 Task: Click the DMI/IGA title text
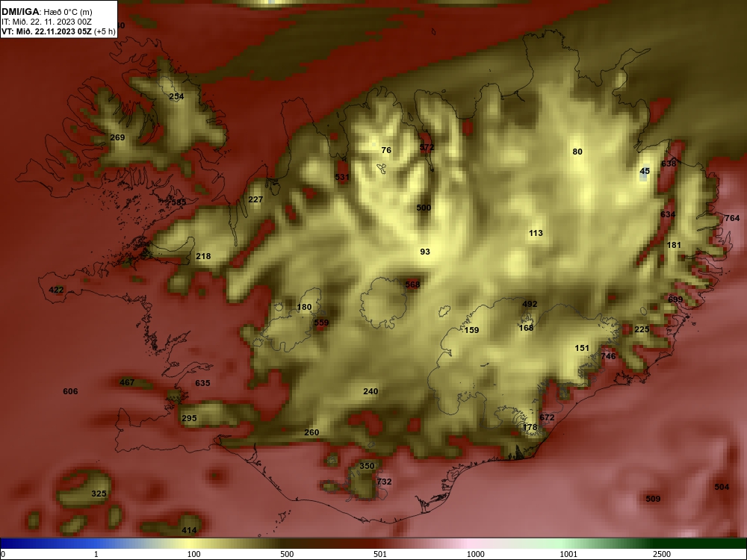19,12
